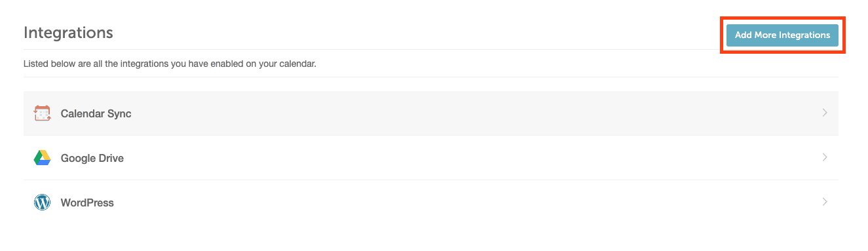Click the word 'Sync' in the first integration row
This screenshot has height=251, width=868.
pyautogui.click(x=119, y=113)
